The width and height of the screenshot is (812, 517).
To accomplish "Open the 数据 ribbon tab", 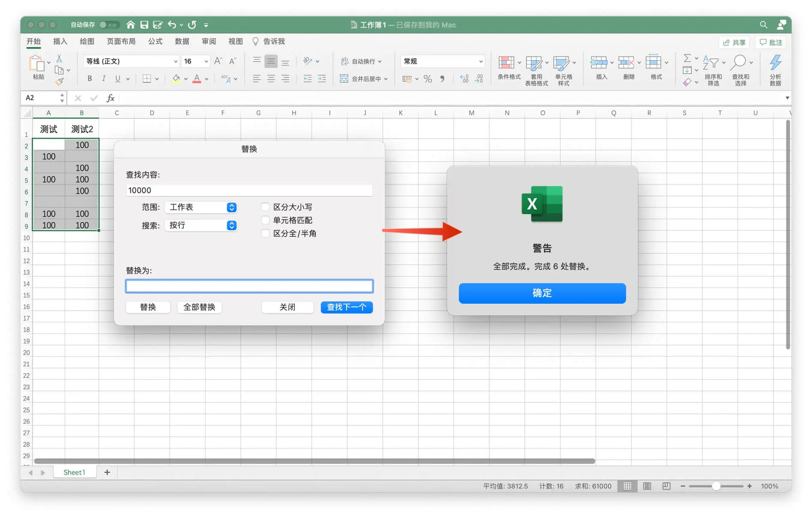I will tap(182, 42).
